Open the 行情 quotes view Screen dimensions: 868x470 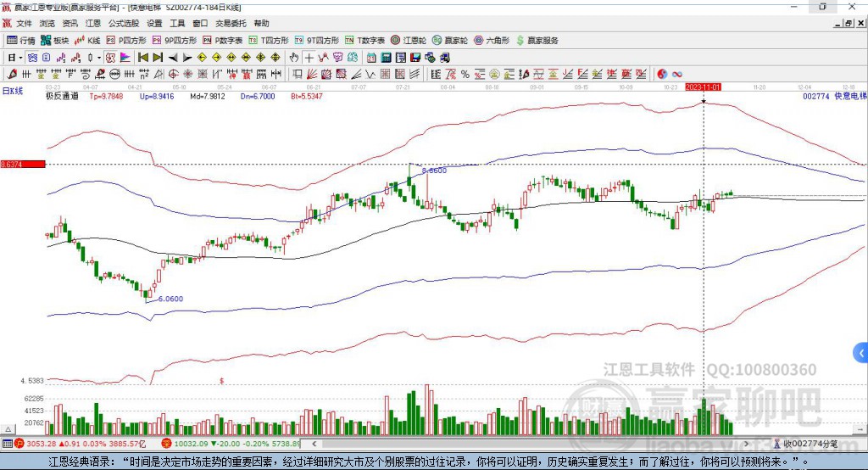pos(20,41)
